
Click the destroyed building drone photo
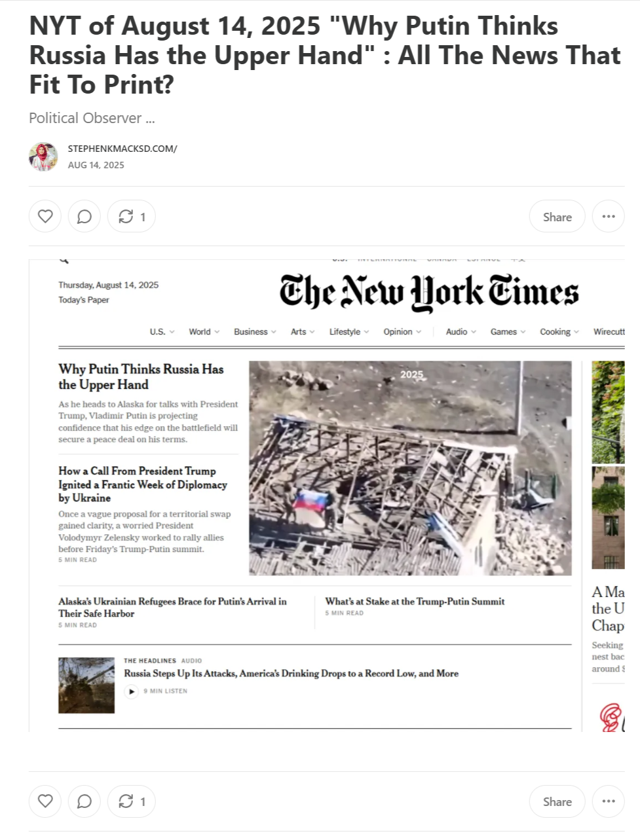tap(410, 468)
